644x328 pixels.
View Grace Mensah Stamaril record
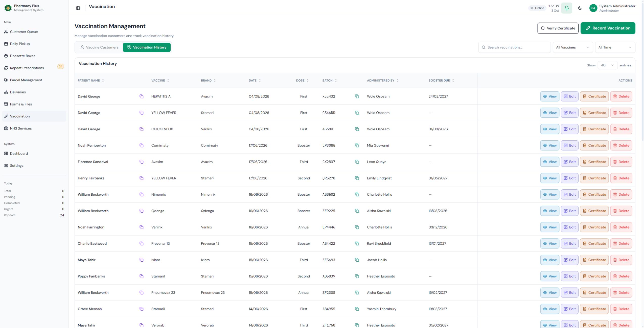(x=550, y=309)
